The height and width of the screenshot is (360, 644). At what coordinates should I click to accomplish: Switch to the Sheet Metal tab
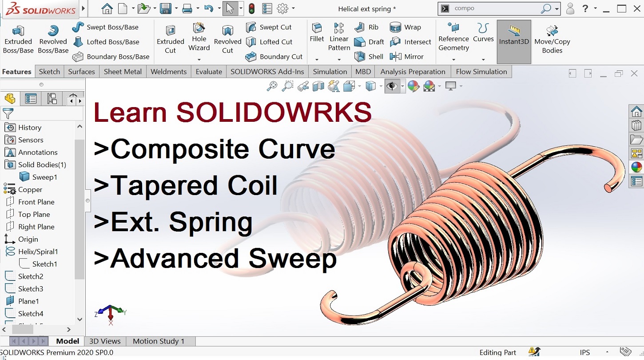click(x=123, y=72)
